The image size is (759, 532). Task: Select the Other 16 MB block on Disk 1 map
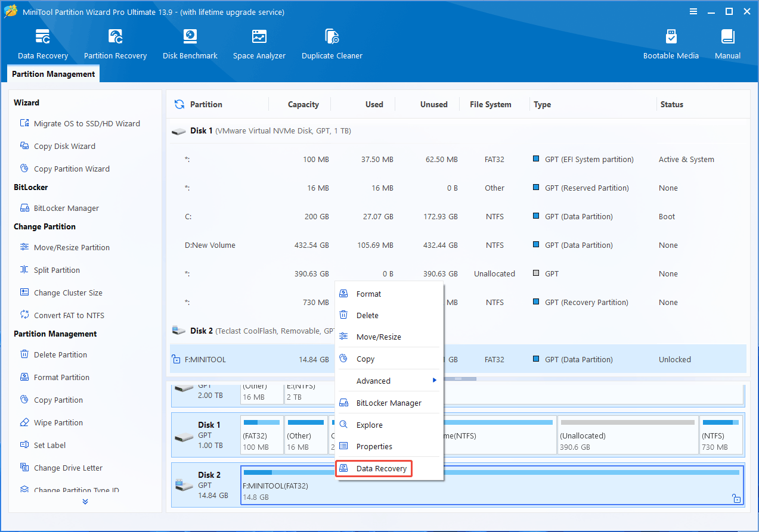click(306, 435)
